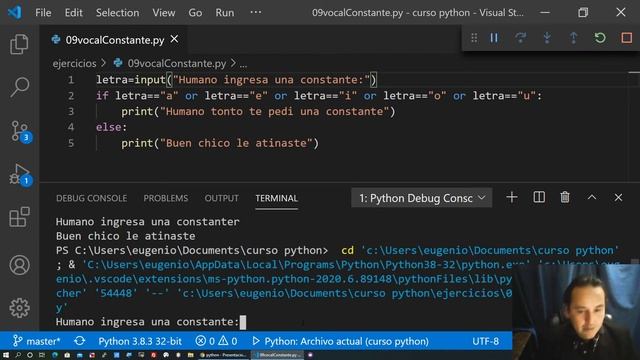Click the breadcrumb ellipsis symbol item

tap(243, 64)
